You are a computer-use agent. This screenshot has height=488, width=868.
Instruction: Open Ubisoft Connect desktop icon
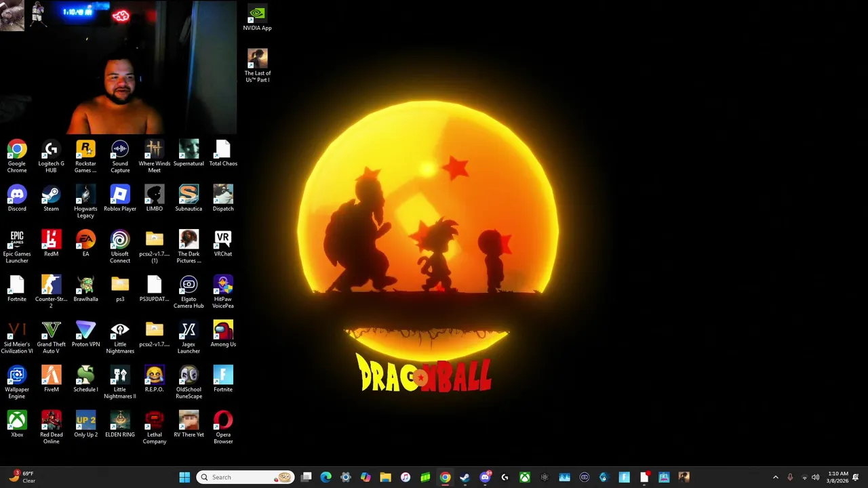120,247
